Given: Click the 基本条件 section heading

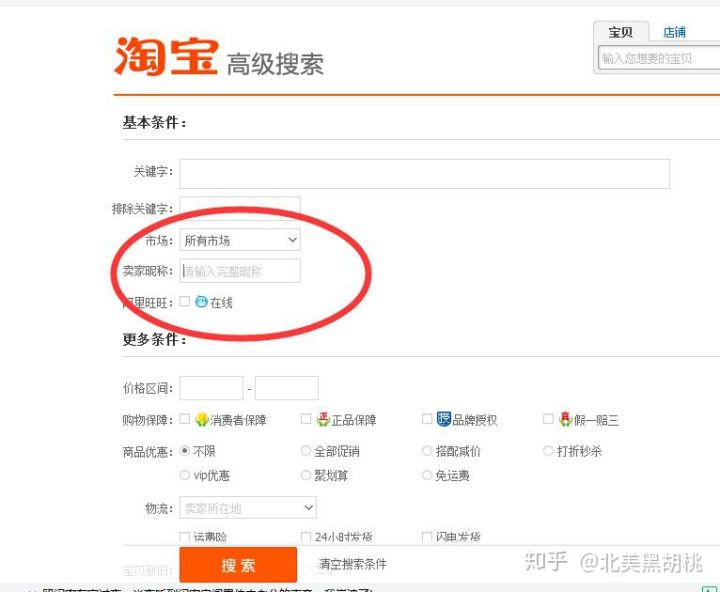Looking at the screenshot, I should (x=154, y=122).
